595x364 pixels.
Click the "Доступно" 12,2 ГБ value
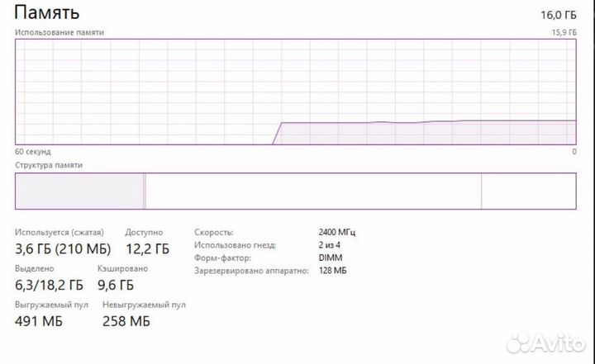click(147, 248)
